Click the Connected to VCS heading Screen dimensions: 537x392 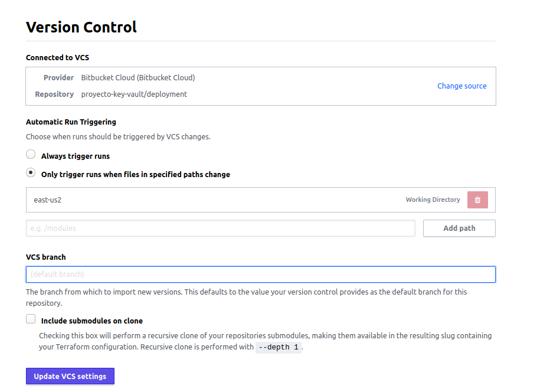click(58, 58)
